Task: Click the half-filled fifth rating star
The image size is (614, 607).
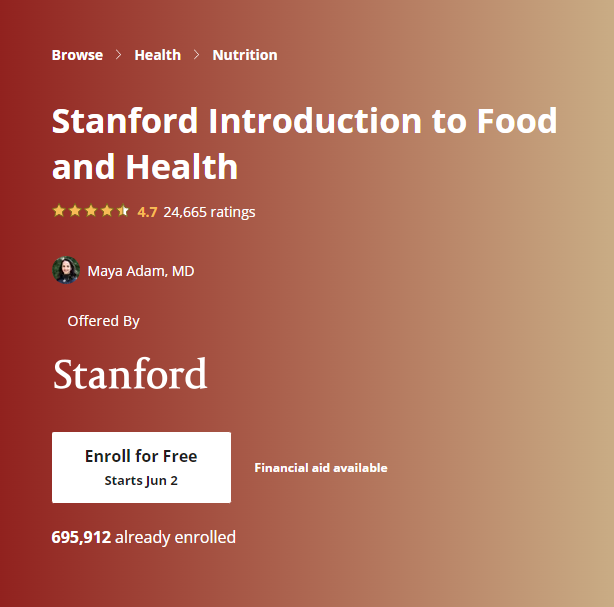Action: 123,211
